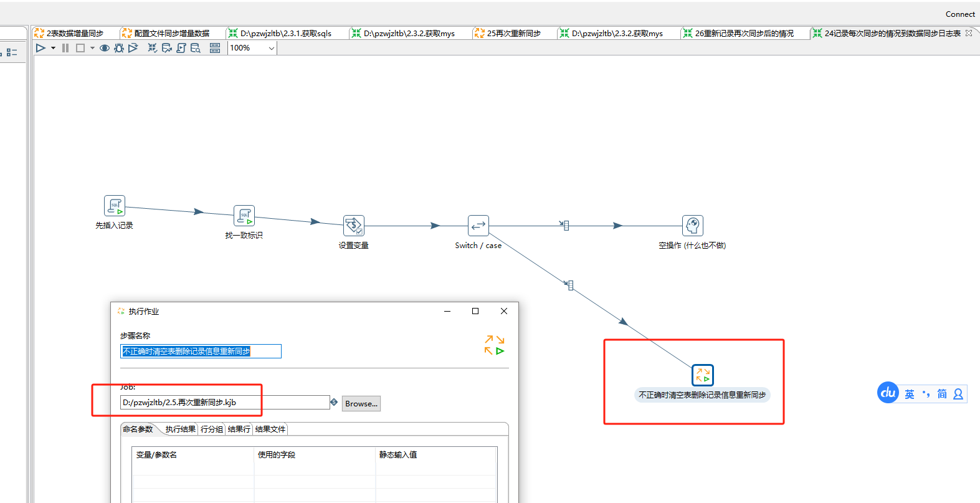Click the 变量/参数名 column header

(193, 455)
